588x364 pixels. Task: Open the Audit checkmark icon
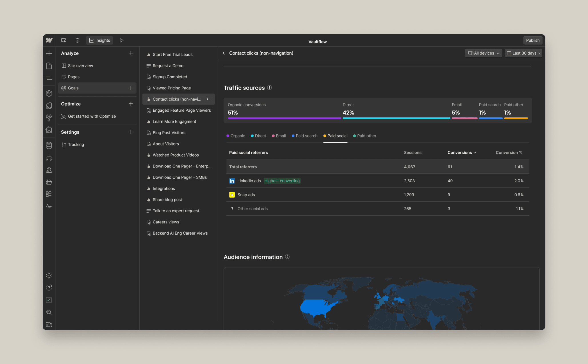click(49, 300)
